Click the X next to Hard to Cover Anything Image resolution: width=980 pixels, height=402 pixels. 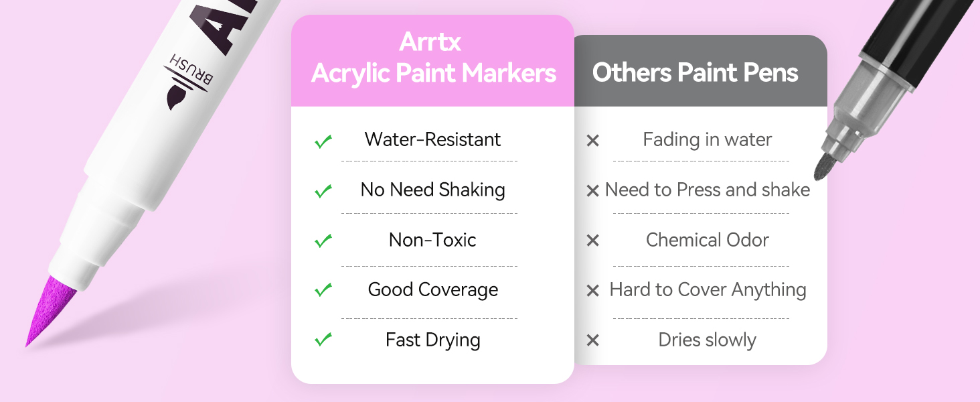(592, 291)
